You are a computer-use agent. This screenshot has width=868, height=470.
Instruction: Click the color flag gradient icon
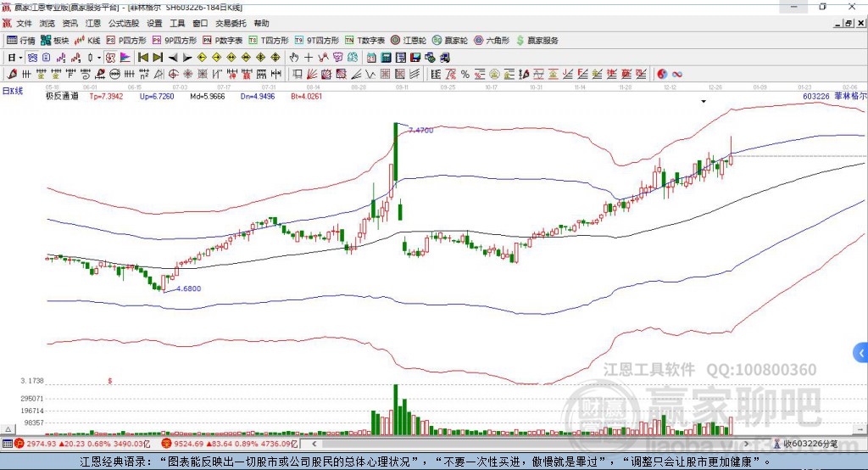[x=125, y=58]
